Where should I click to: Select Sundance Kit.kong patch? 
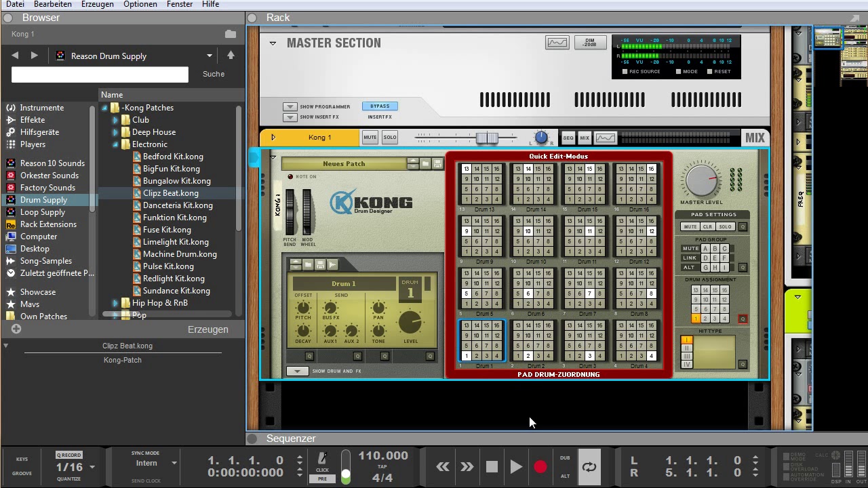click(176, 291)
